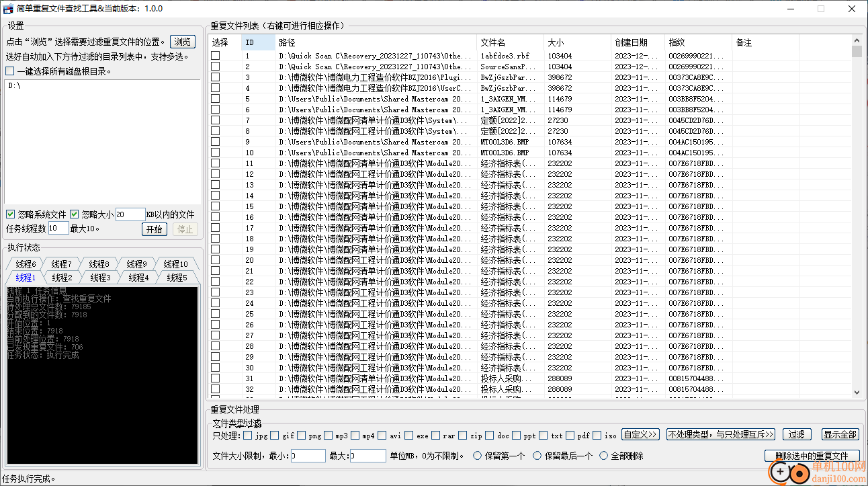Switch to 线程3 tab
The image size is (868, 486).
click(100, 278)
